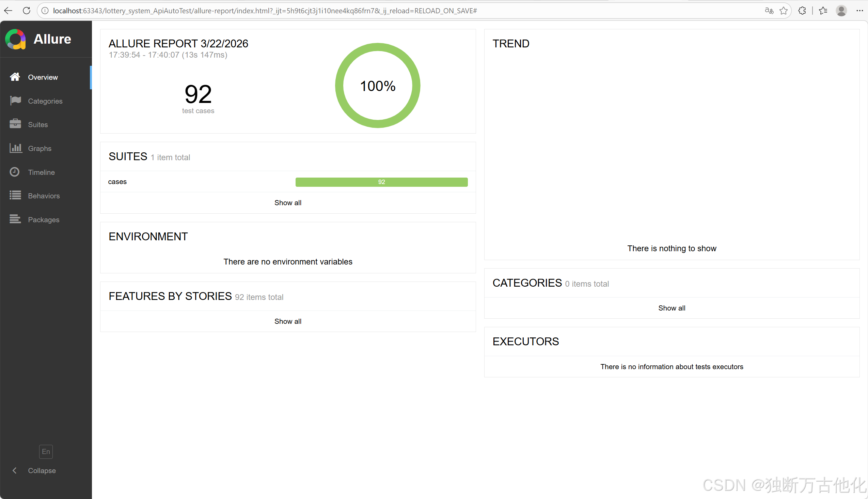The image size is (868, 499).
Task: Click the Allure logo icon
Action: pos(15,39)
